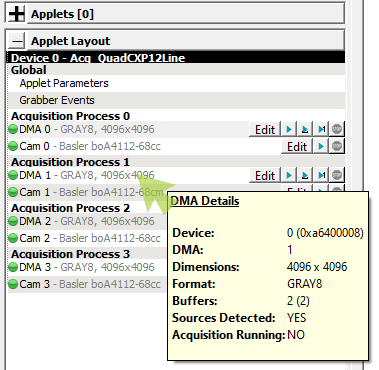Click the green status dot beside Cam 2
Screen dimensions: 379x370
(13, 238)
